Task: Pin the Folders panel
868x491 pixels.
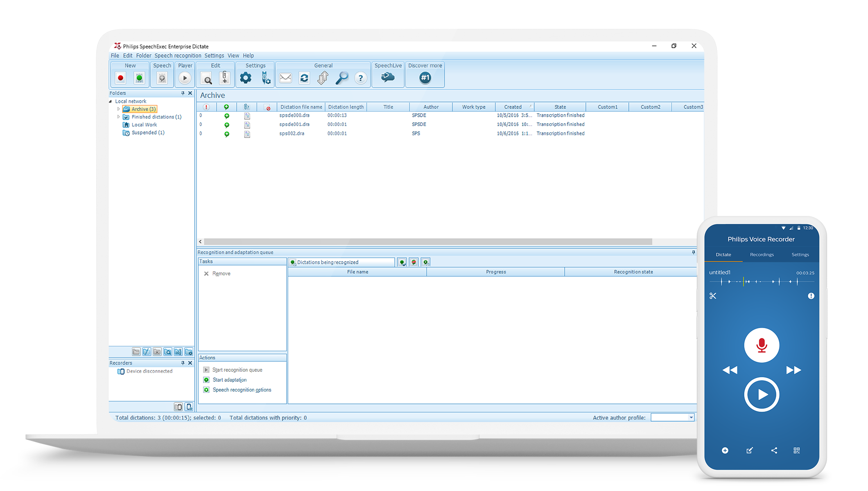Action: pyautogui.click(x=183, y=93)
